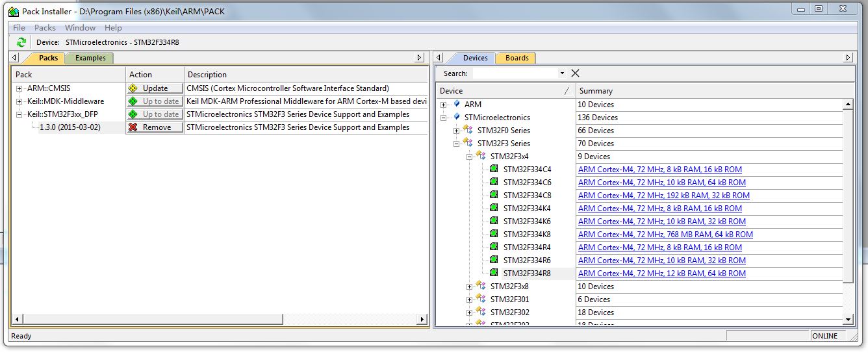
Task: Click the ARM vendor diamond icon
Action: pyautogui.click(x=457, y=104)
